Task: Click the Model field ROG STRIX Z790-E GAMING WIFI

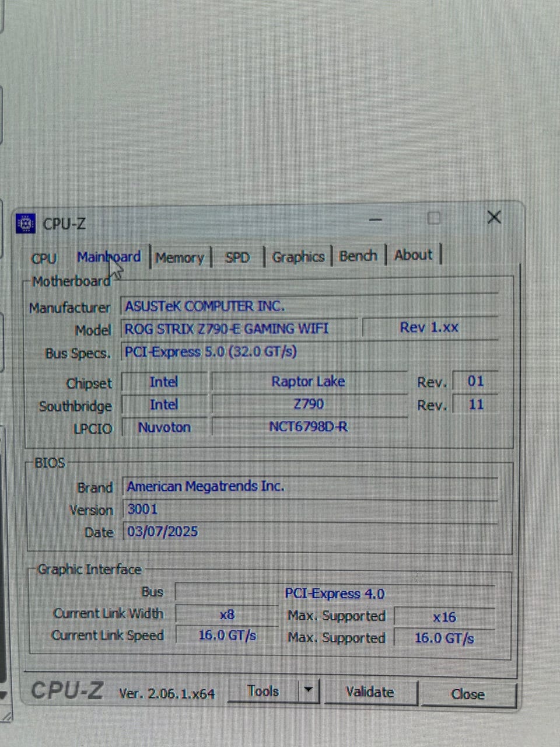Action: coord(240,329)
